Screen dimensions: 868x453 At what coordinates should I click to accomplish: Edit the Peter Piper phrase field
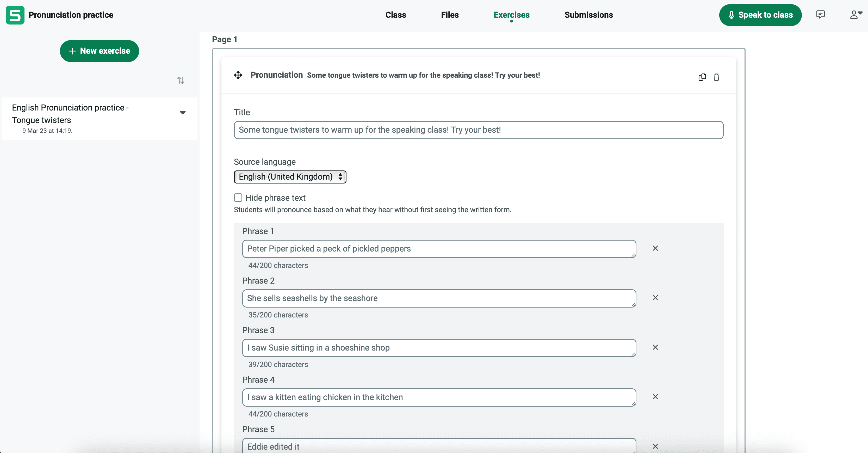(x=439, y=249)
